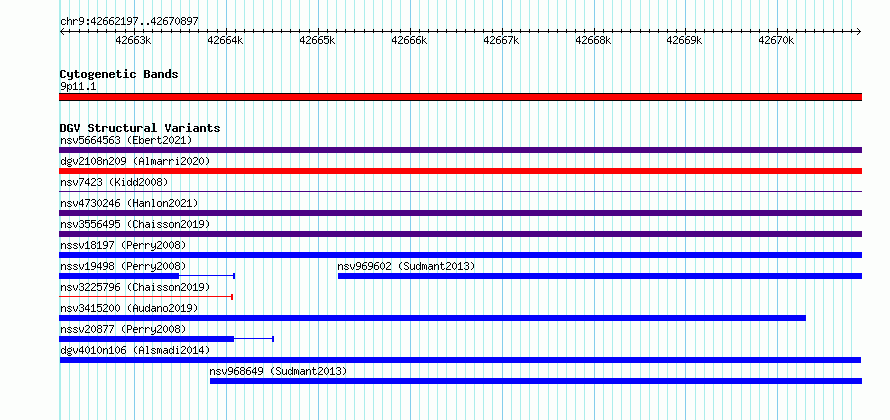Click the purple bar for nsv4730246
This screenshot has height=420, width=890.
click(x=460, y=213)
